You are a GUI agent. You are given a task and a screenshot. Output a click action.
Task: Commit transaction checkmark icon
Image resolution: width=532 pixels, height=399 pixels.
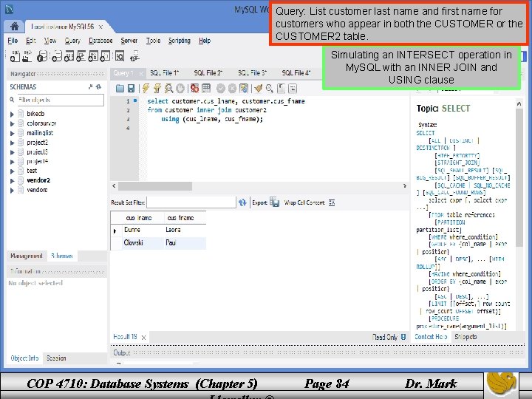tap(220, 89)
